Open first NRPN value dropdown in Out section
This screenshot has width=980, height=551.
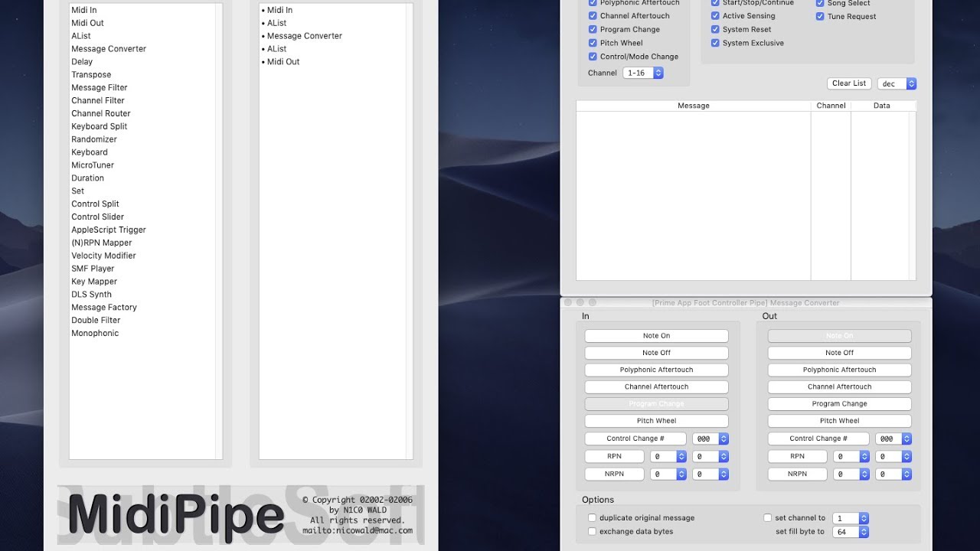coord(851,474)
